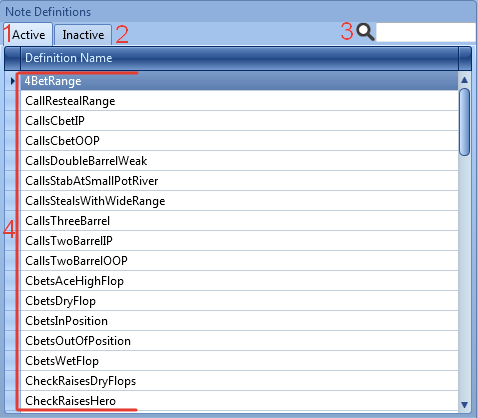Select the CallsCbetOOP definition
Image resolution: width=478 pixels, height=418 pixels.
(239, 141)
